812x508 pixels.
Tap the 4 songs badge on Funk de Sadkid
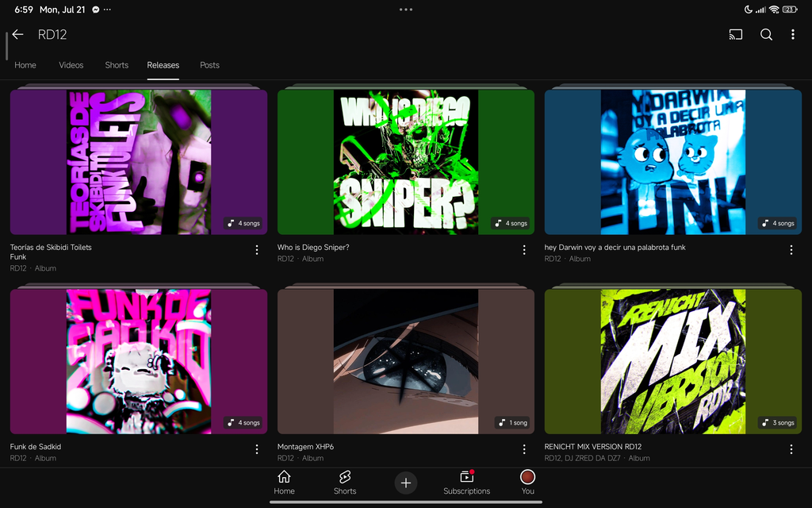pyautogui.click(x=244, y=422)
